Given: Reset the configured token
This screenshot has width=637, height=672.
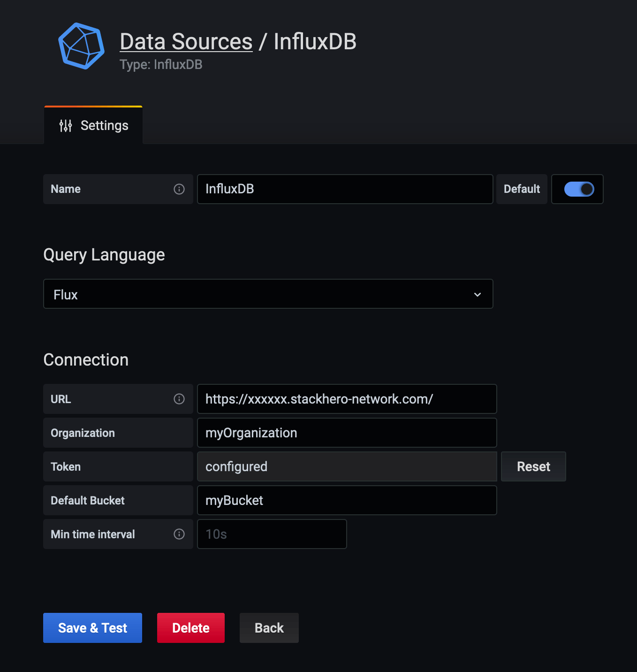Looking at the screenshot, I should point(533,466).
